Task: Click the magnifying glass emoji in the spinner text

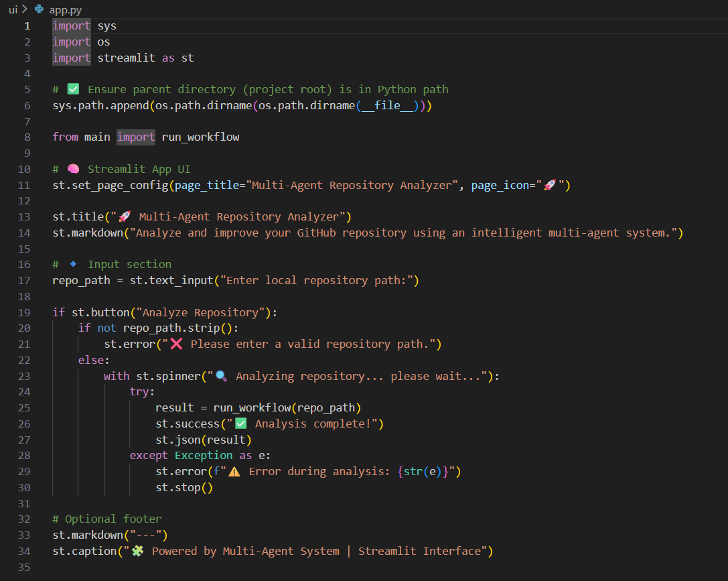Action: [x=221, y=376]
